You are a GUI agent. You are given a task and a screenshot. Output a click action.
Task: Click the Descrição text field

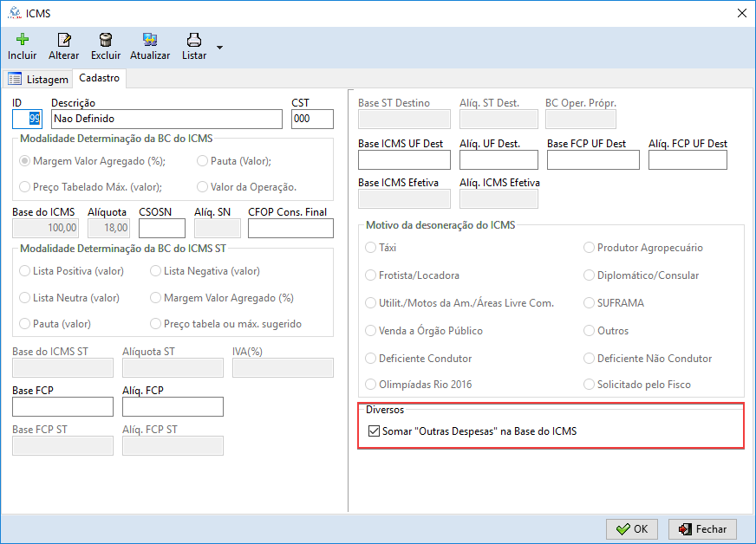(x=166, y=119)
